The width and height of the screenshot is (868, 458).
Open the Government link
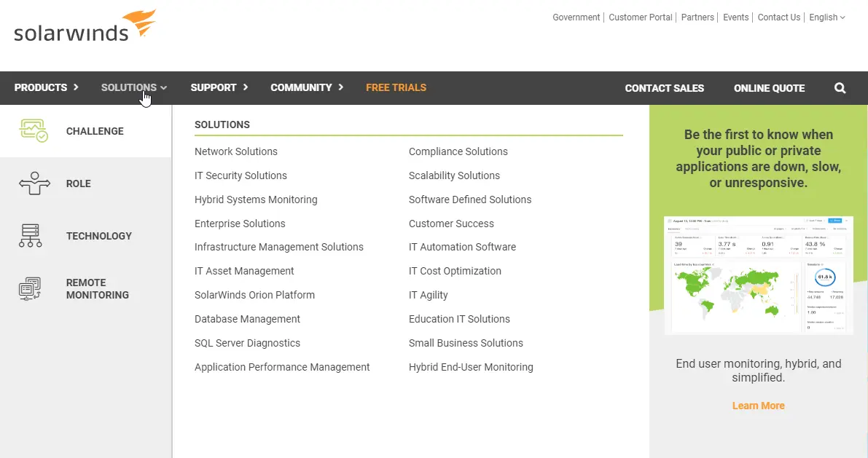576,17
